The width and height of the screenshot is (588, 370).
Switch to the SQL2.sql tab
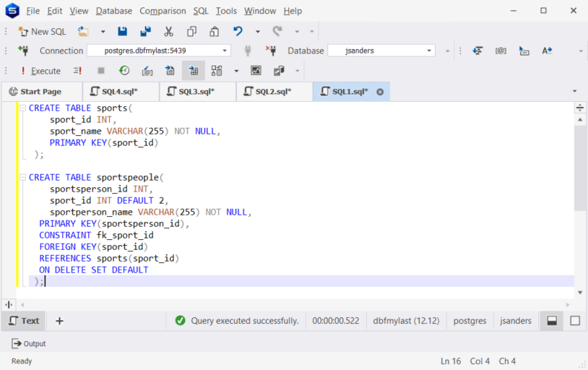(274, 92)
